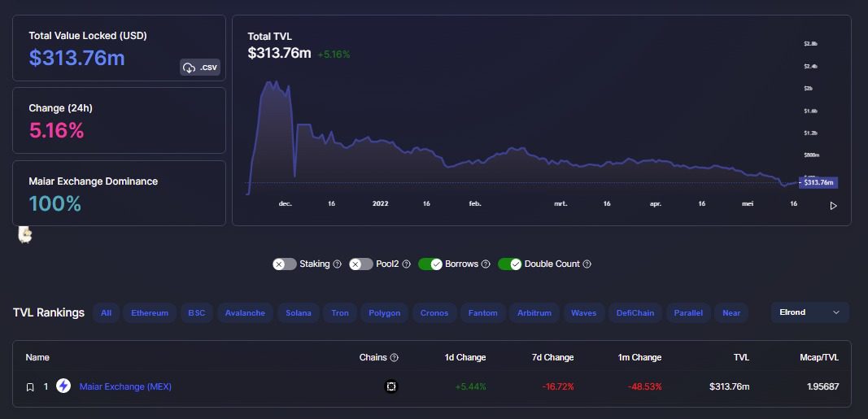Click the Elrond chain icon in Maiar row
Screen dimensions: 868x419
click(391, 386)
